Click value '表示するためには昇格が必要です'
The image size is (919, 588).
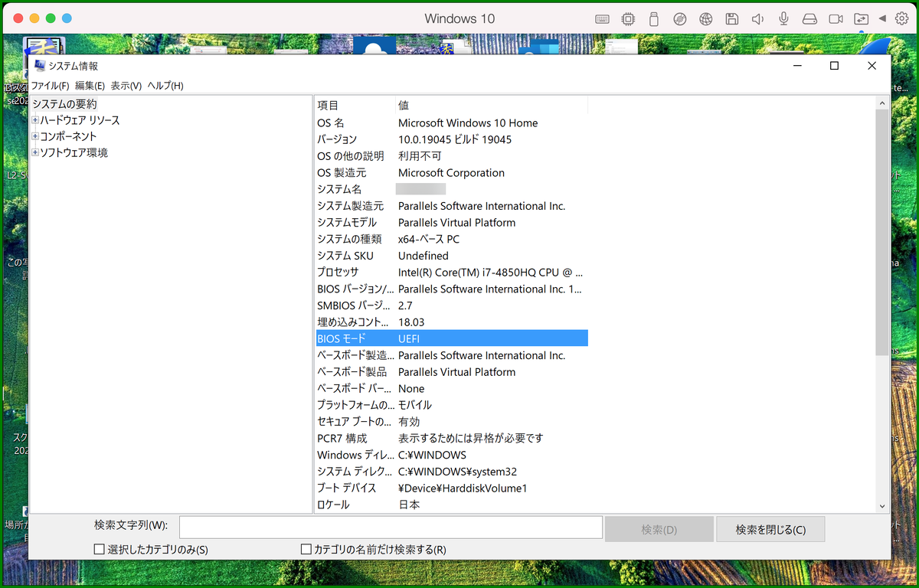(470, 438)
